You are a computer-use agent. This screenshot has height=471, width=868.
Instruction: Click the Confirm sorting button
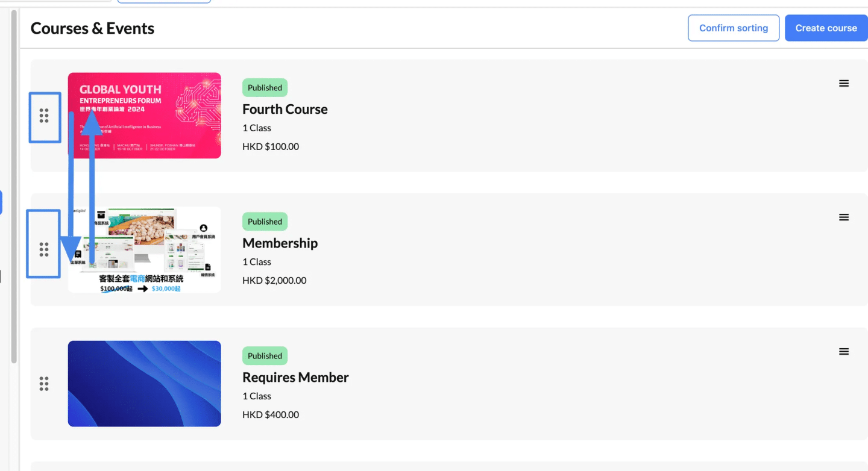[734, 28]
